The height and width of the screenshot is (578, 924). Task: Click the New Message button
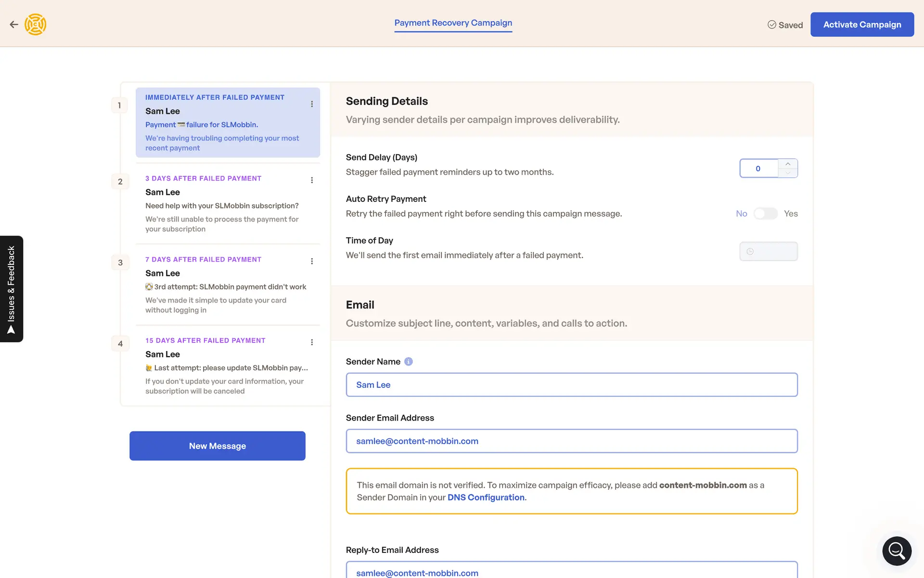217,446
